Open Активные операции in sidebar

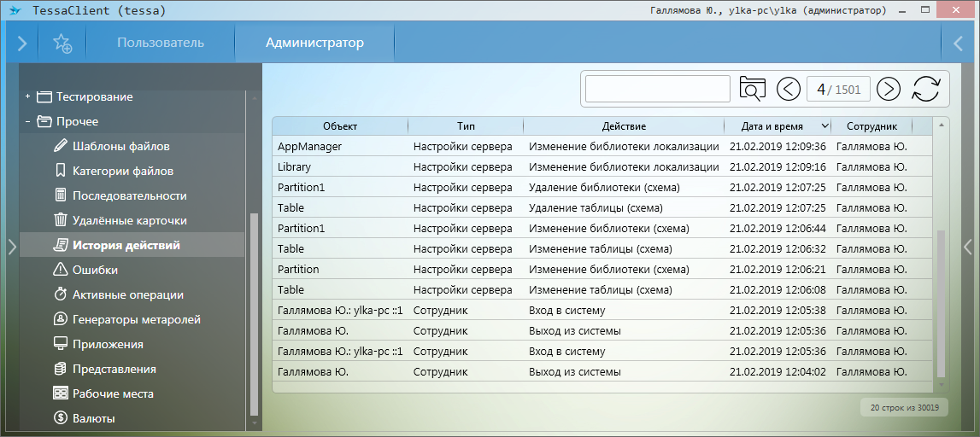coord(127,294)
